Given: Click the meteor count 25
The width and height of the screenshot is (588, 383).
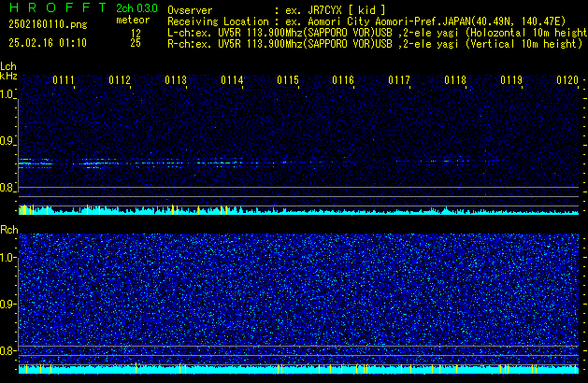Looking at the screenshot, I should click(x=136, y=43).
